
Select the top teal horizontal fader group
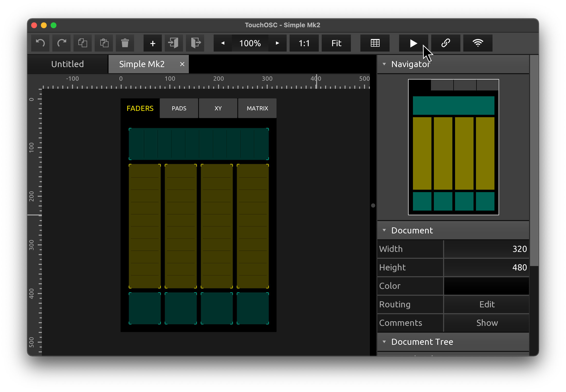pyautogui.click(x=199, y=144)
